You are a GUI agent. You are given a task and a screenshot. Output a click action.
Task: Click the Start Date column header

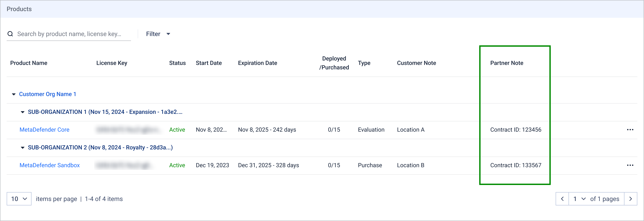coord(209,63)
